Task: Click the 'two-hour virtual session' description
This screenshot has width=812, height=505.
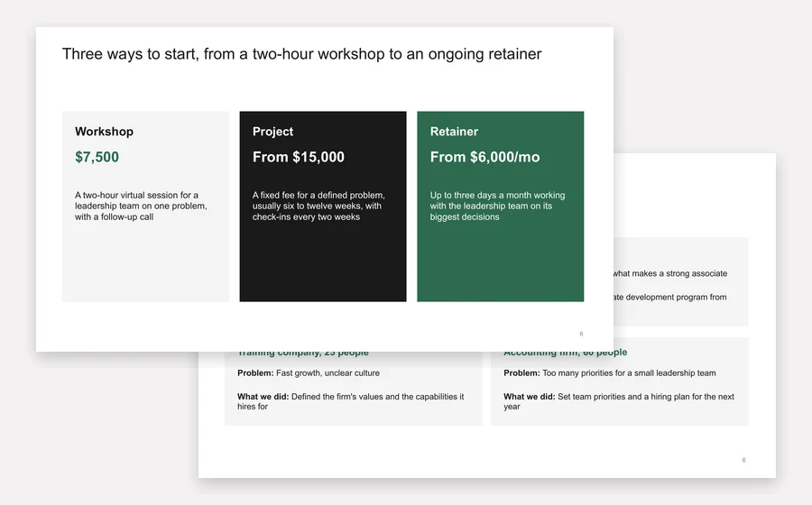Action: coord(141,206)
